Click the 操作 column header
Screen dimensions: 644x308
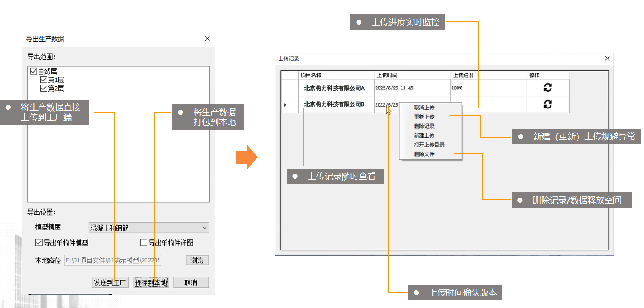[x=548, y=75]
